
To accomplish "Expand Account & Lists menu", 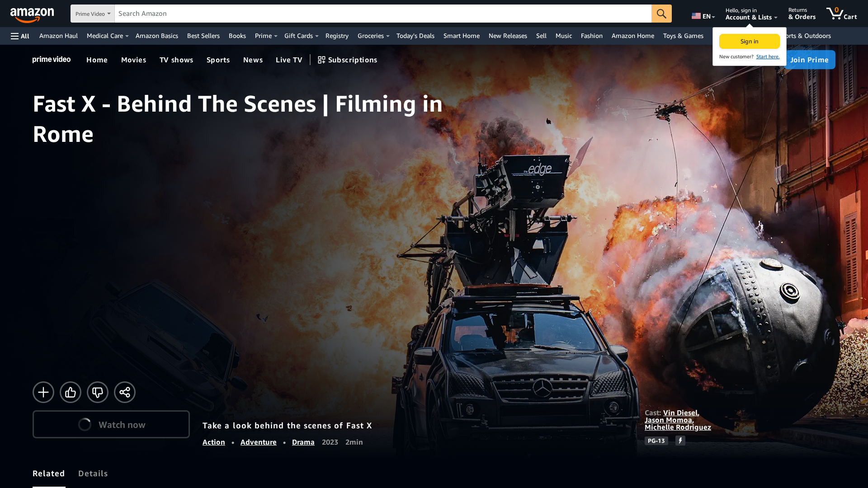I will pos(751,14).
